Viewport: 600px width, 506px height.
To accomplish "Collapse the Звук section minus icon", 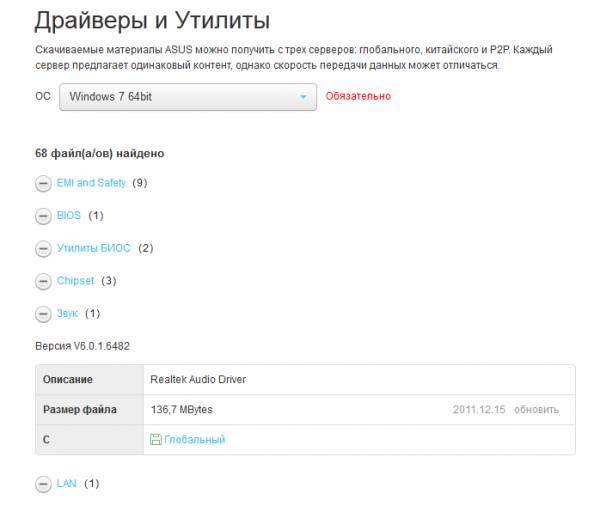I will (43, 315).
